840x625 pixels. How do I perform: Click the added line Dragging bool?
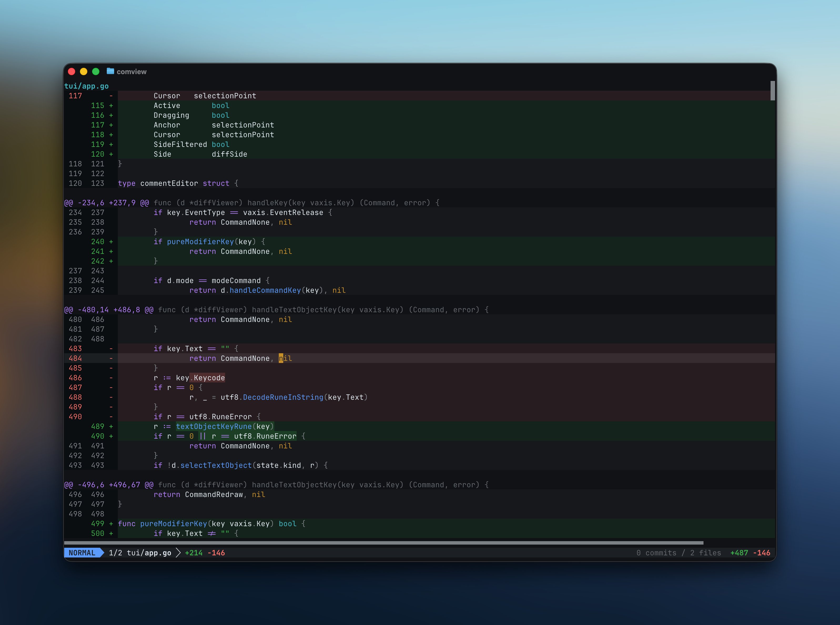point(419,115)
